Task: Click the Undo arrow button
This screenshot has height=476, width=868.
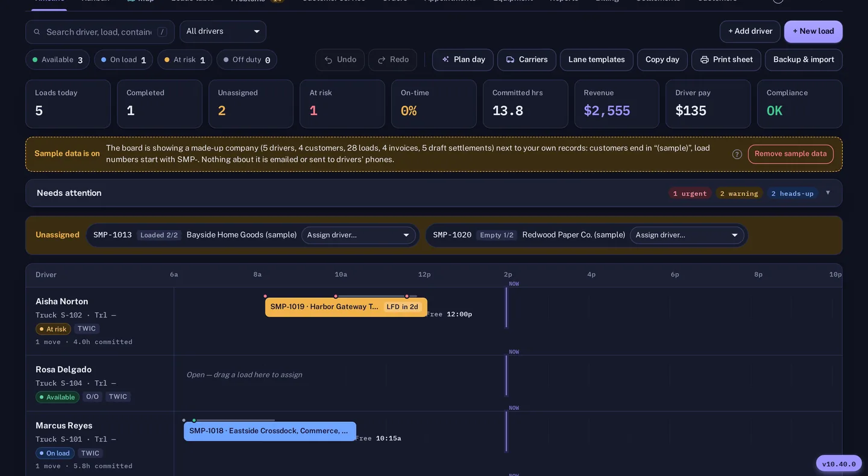Action: coord(340,60)
